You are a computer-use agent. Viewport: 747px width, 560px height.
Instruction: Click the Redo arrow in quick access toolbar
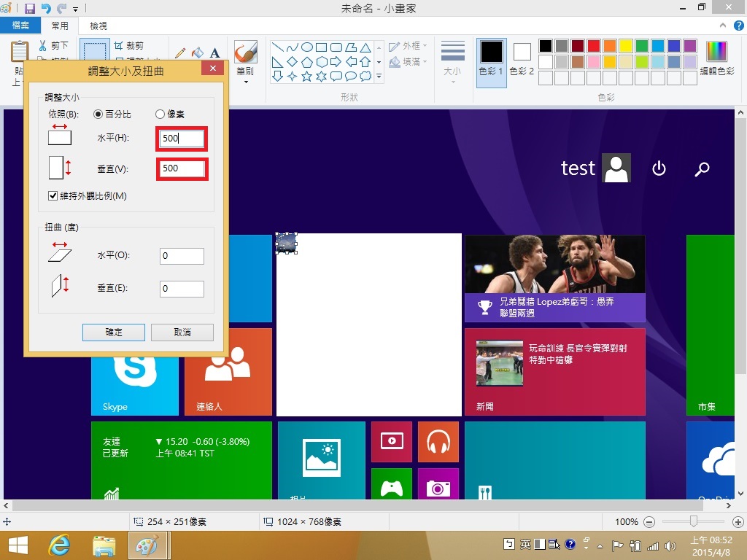point(61,8)
